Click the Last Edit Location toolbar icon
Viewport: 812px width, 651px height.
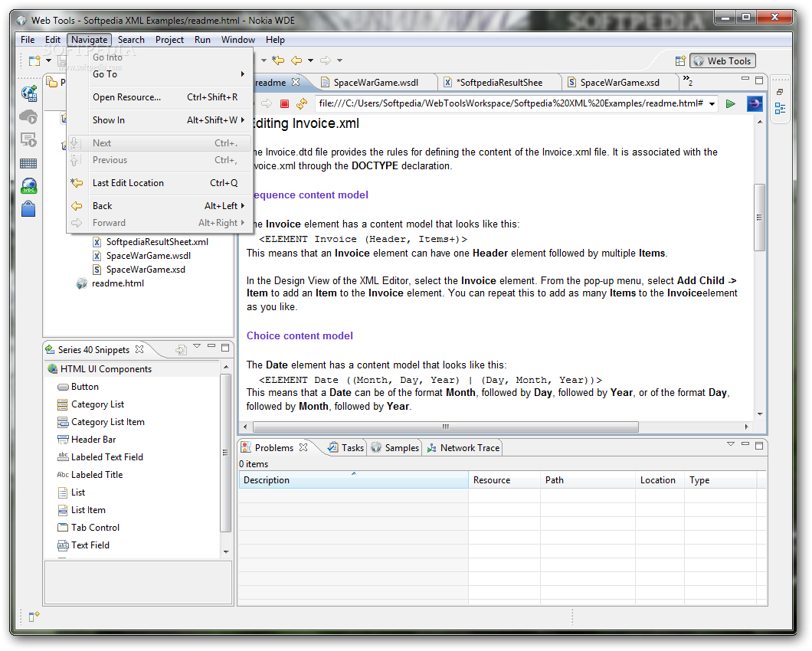[278, 61]
